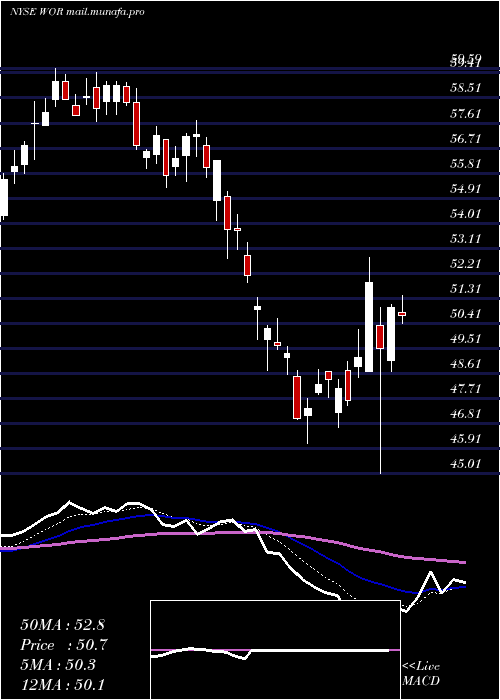Click the 45.01 price axis label
This screenshot has width=500, height=700.
[x=466, y=463]
